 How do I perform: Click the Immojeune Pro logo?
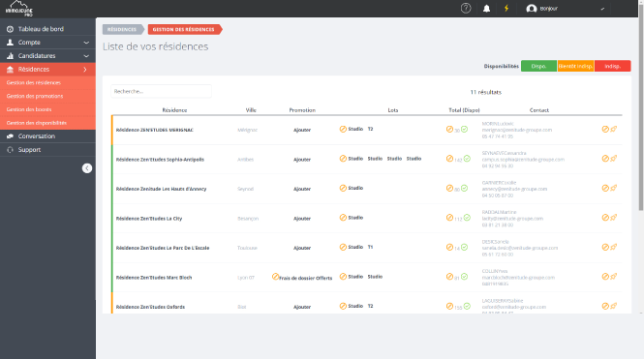(x=19, y=8)
